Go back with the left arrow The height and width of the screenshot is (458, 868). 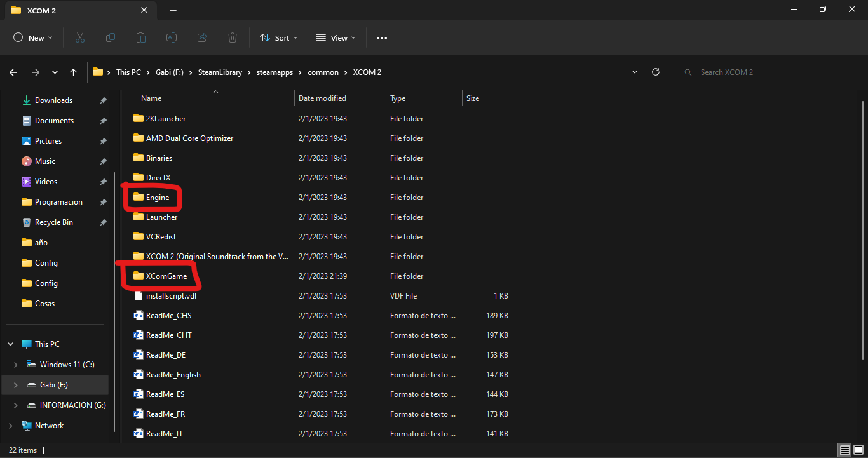[x=13, y=72]
